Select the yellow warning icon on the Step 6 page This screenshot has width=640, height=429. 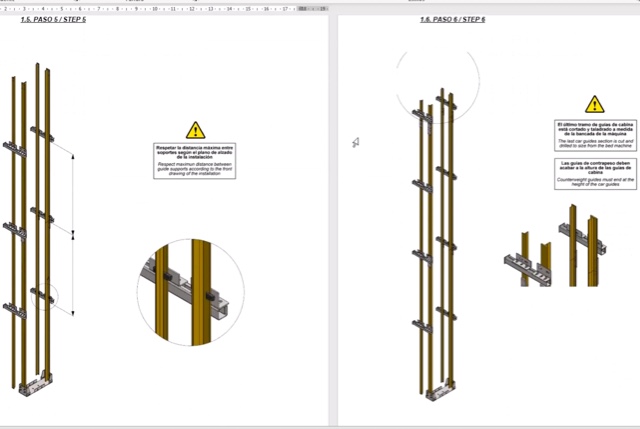click(x=595, y=104)
